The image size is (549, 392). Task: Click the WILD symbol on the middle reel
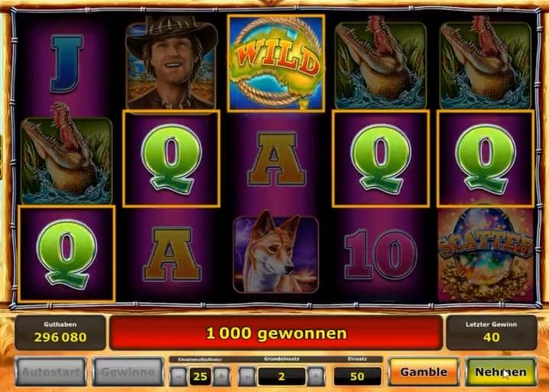[x=276, y=63]
